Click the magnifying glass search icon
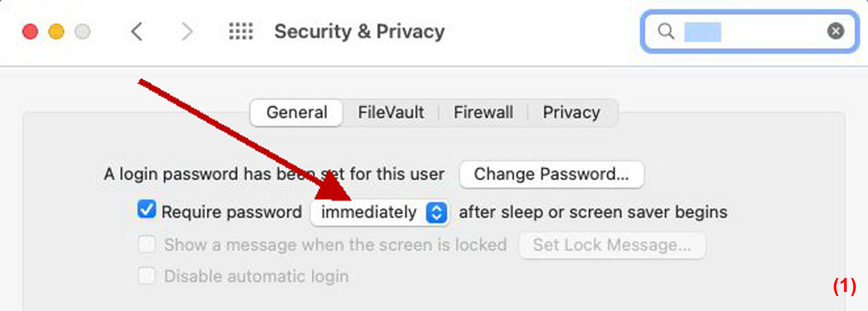This screenshot has height=311, width=868. coord(666,31)
